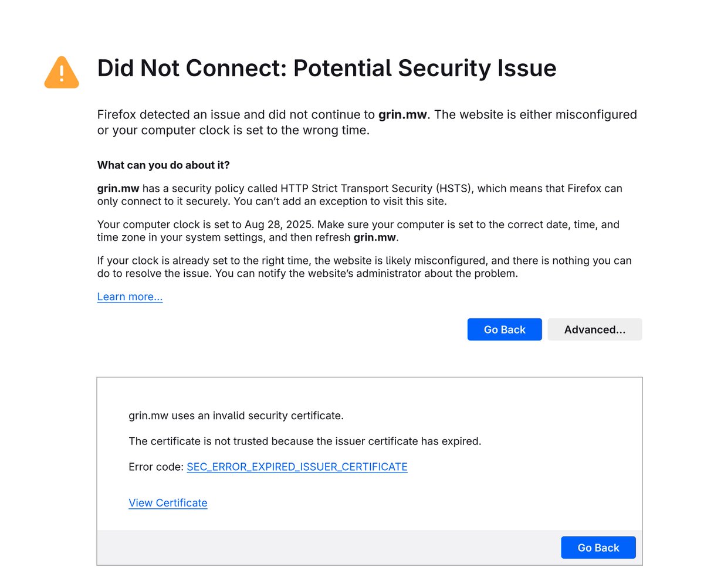The image size is (704, 588).
Task: Click bold grin.mw starting the HSTS paragraph
Action: (x=119, y=189)
